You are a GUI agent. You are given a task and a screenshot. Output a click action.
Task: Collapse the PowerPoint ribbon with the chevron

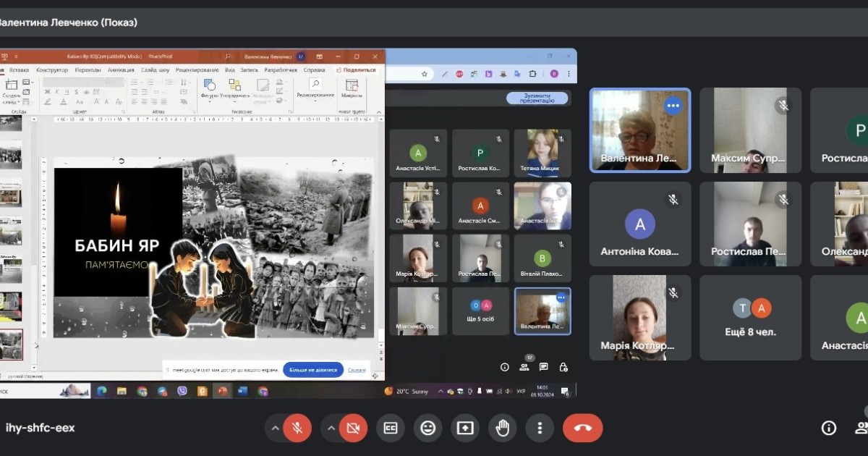(378, 112)
